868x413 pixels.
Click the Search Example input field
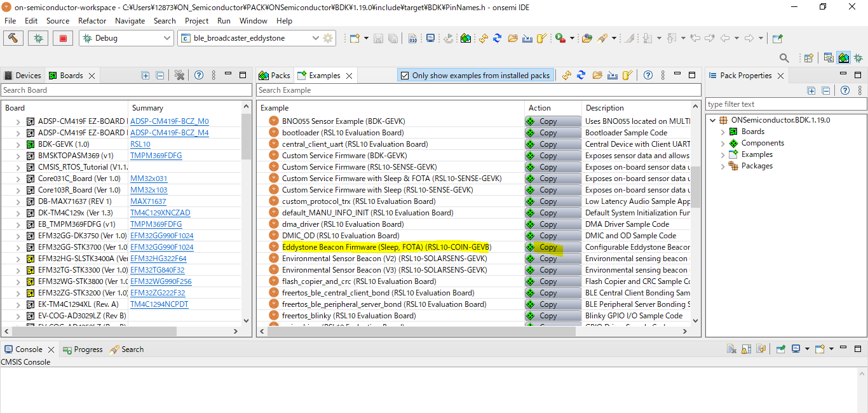478,90
